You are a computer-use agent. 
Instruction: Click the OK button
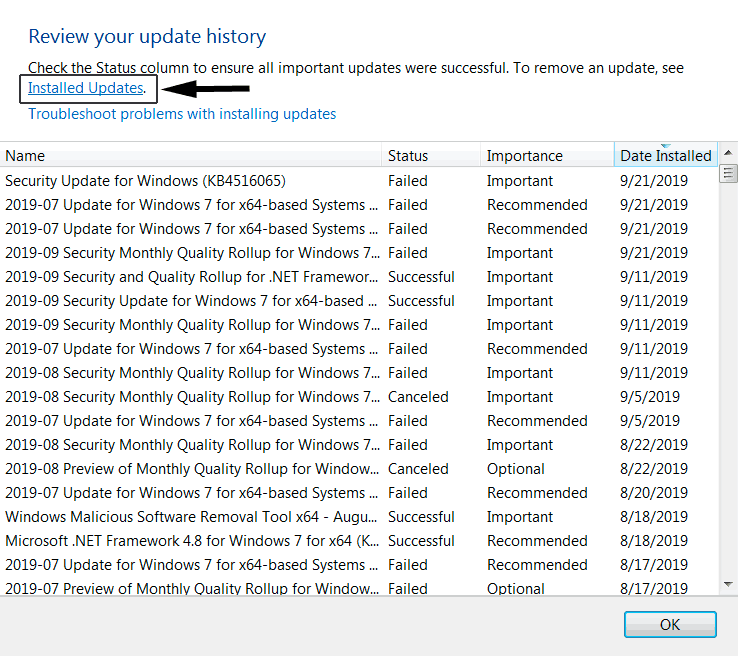click(670, 624)
